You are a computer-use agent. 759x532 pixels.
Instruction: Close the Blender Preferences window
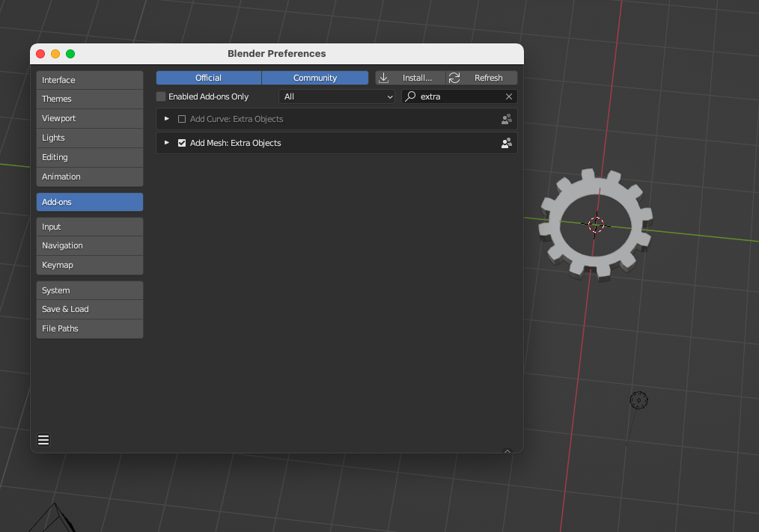[x=40, y=54]
